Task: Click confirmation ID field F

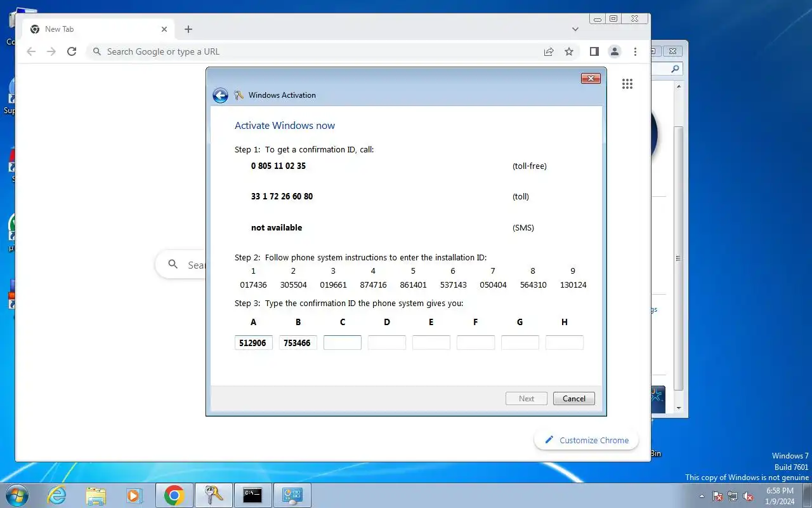Action: click(476, 343)
